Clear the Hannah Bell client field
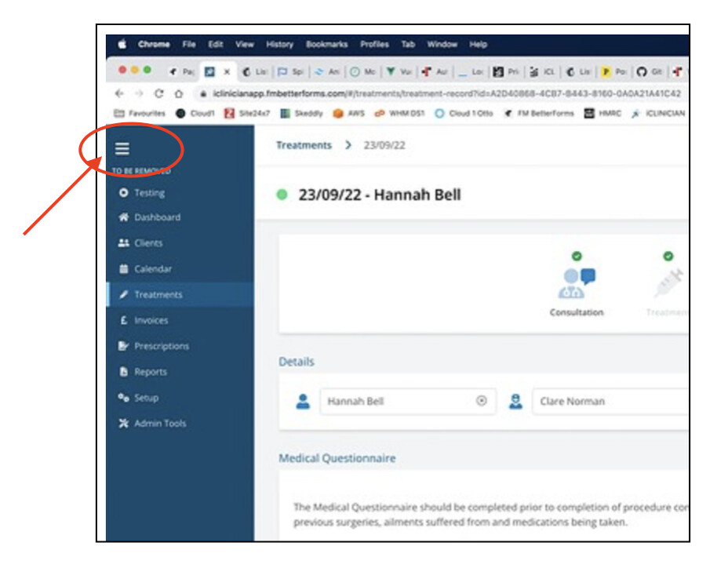The width and height of the screenshot is (728, 579). (482, 401)
